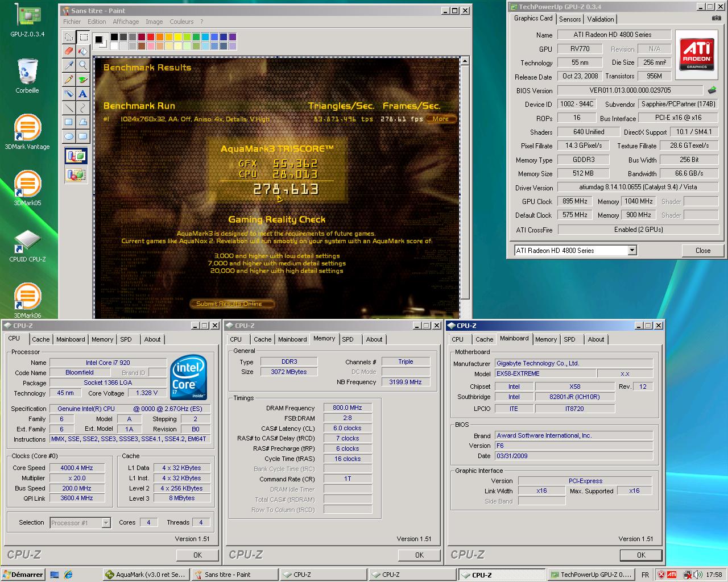728x582 pixels.
Task: Click the Internet Explorer quick launch icon
Action: (68, 575)
